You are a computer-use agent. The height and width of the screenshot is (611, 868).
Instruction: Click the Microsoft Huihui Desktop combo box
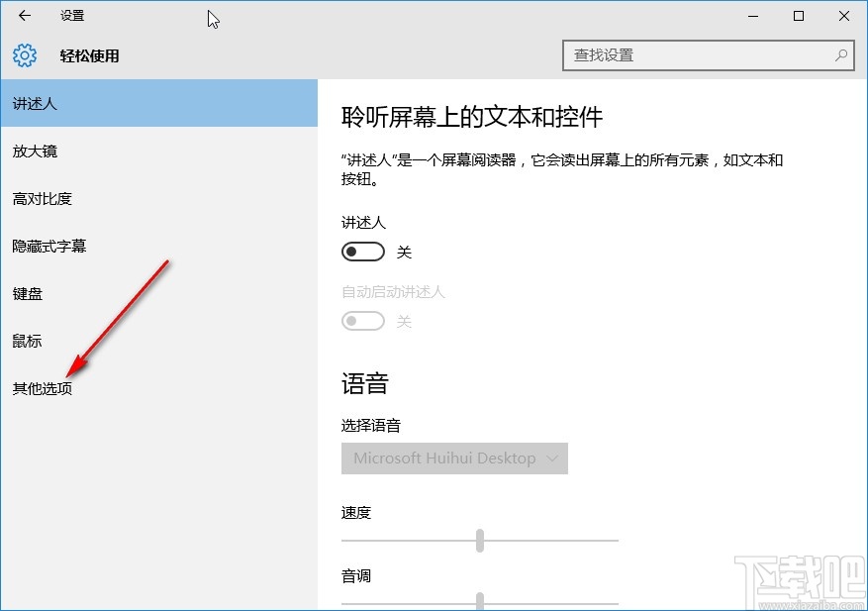click(x=454, y=458)
